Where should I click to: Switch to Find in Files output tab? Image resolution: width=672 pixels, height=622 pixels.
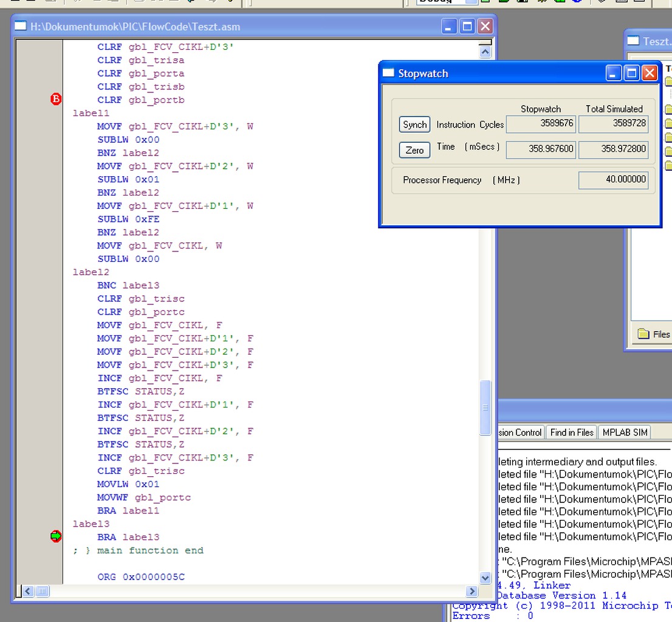[x=571, y=432]
